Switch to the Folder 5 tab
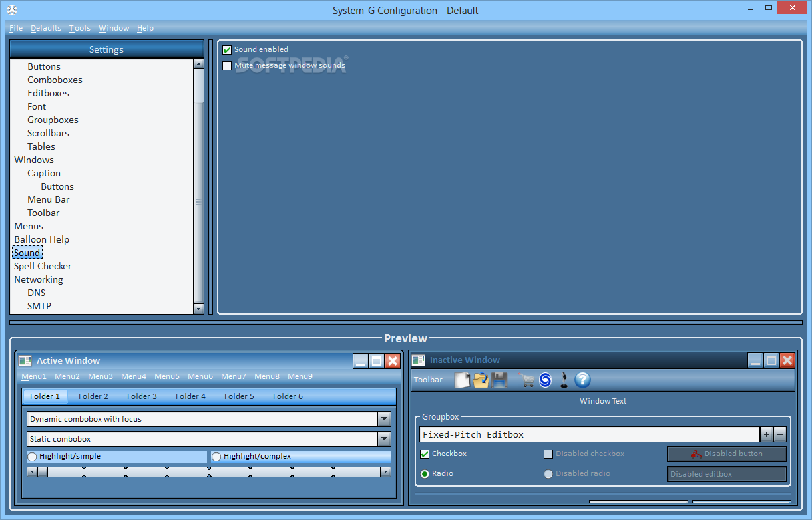Screen dimensions: 812x520 point(239,396)
